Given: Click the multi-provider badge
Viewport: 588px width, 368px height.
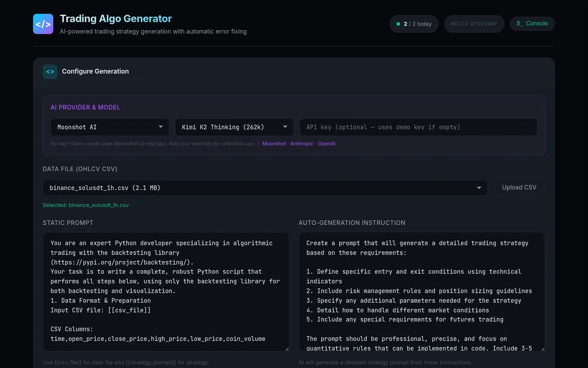Looking at the screenshot, I should [474, 24].
